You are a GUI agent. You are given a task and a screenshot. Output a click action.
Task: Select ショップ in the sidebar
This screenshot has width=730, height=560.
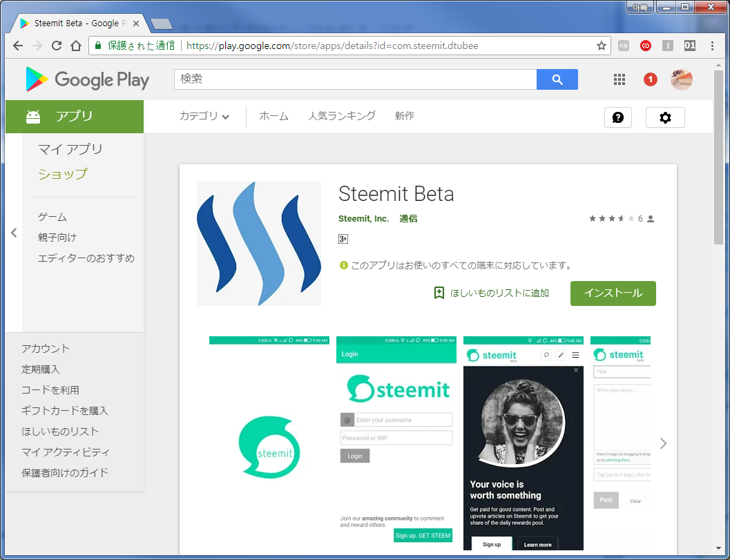(63, 173)
